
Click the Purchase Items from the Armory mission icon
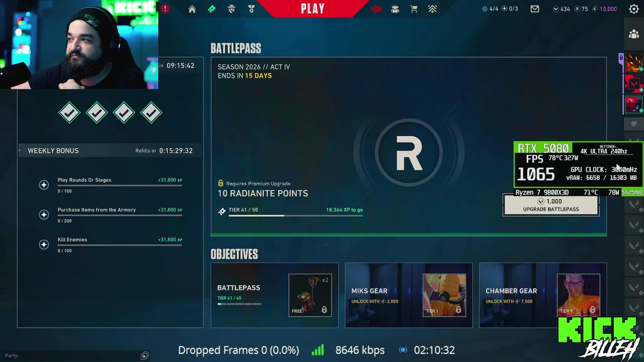(x=44, y=215)
